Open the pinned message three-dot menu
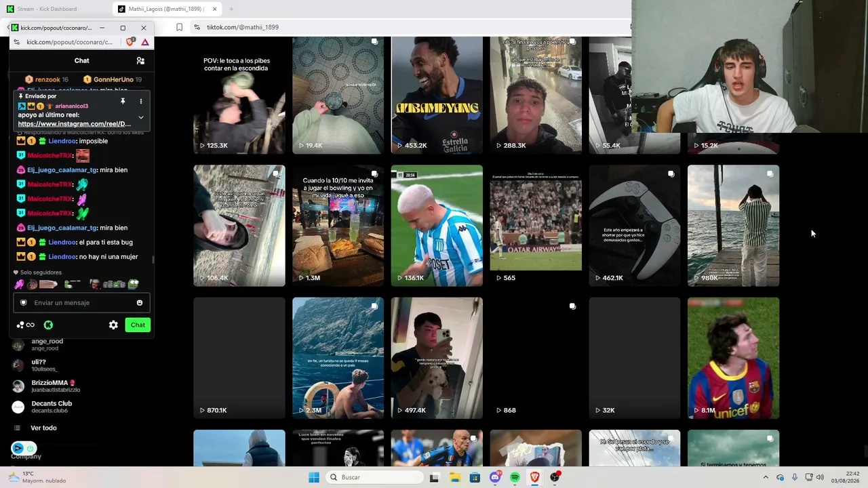Viewport: 868px width, 488px height. pyautogui.click(x=141, y=101)
